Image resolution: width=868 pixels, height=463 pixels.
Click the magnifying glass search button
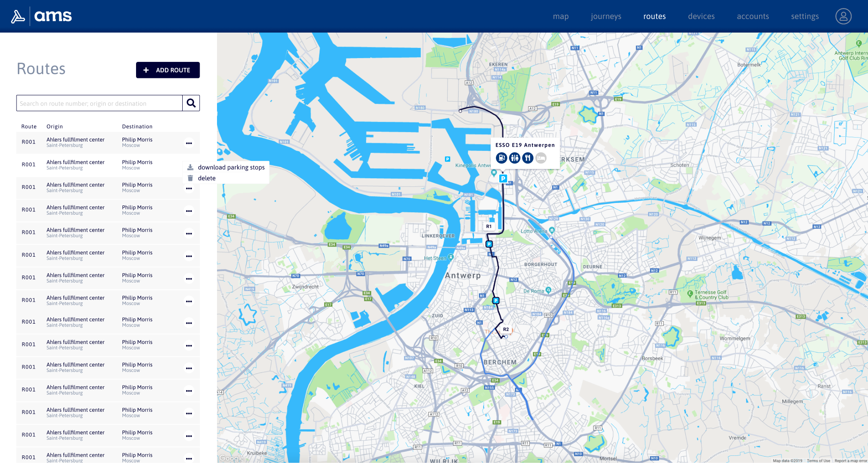(191, 103)
